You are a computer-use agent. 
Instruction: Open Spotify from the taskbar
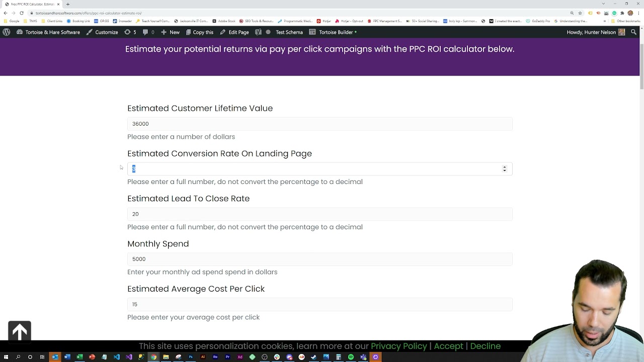click(x=351, y=357)
